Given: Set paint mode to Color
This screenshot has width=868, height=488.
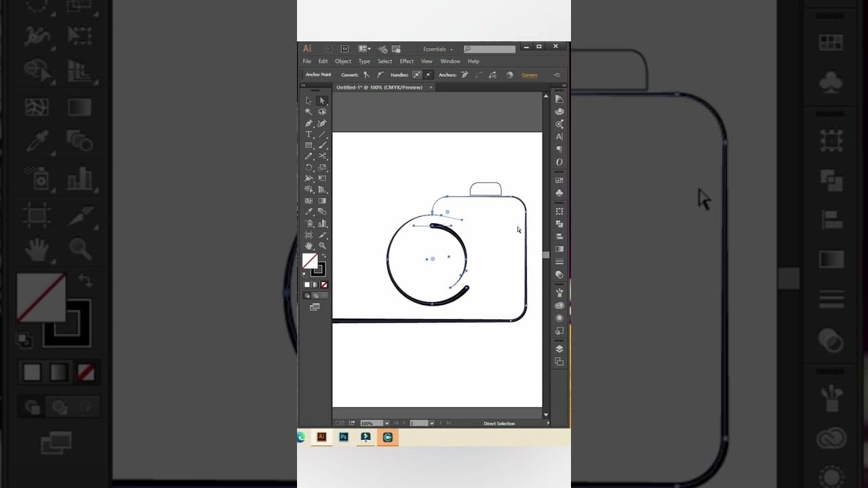Looking at the screenshot, I should click(x=307, y=285).
